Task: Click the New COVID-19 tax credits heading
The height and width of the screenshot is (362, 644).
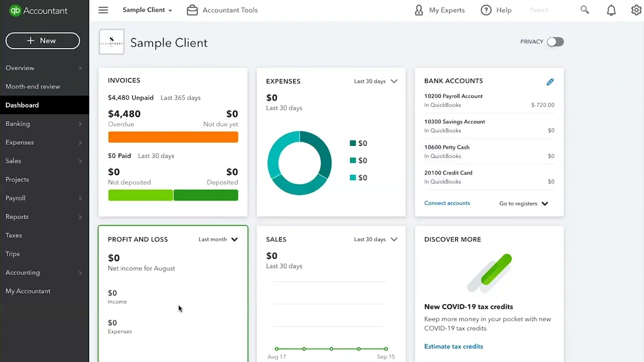Action: (x=468, y=307)
